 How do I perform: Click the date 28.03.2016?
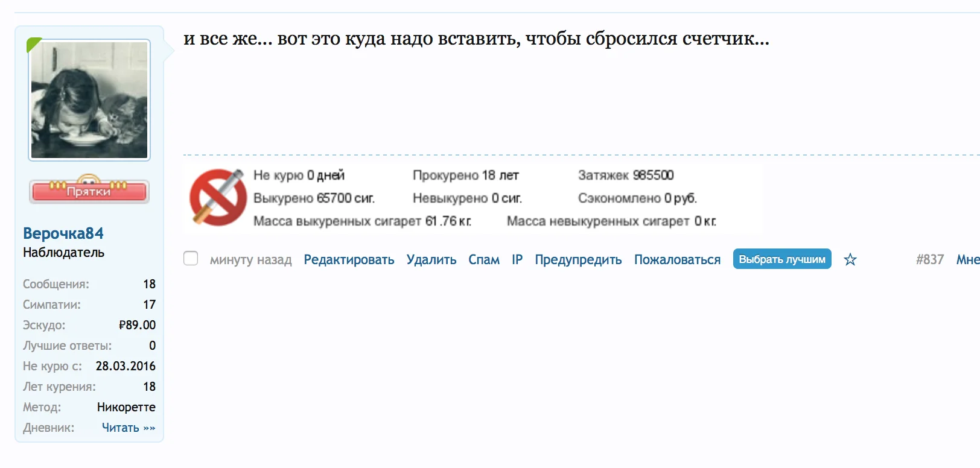coord(126,366)
